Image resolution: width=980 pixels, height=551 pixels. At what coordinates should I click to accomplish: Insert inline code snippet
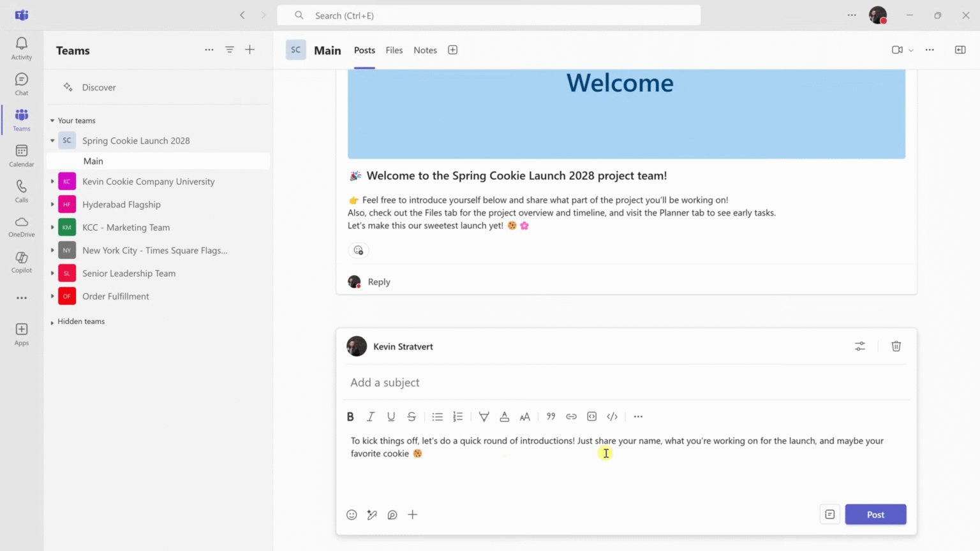coord(612,416)
